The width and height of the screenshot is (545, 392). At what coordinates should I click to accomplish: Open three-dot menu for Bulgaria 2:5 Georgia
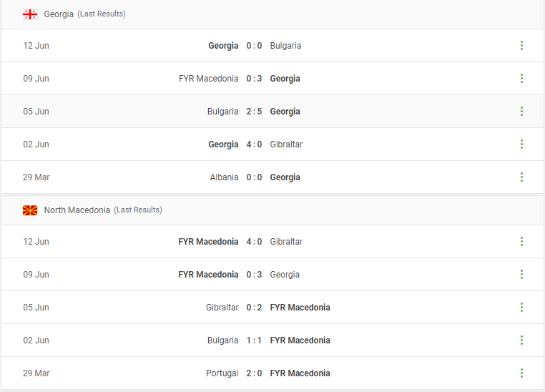(521, 111)
